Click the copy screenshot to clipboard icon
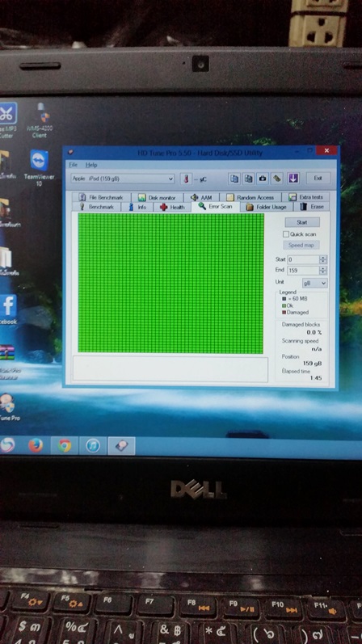The width and height of the screenshot is (362, 644). point(249,179)
